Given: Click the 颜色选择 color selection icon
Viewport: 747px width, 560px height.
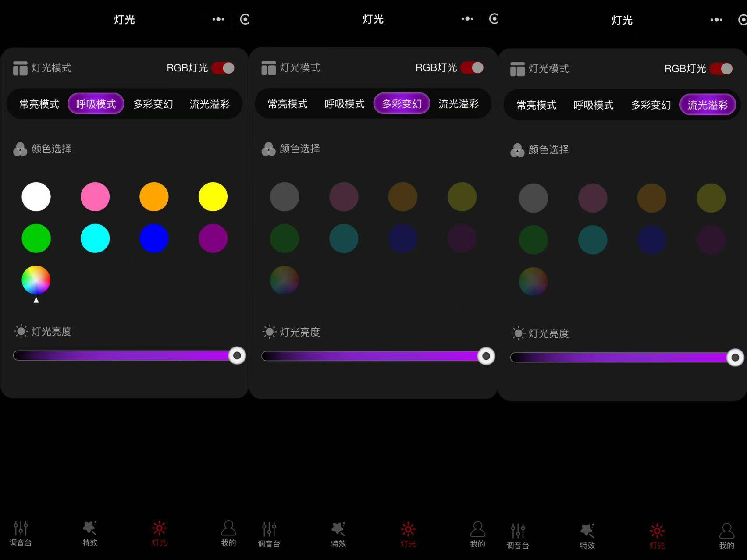Looking at the screenshot, I should [20, 149].
